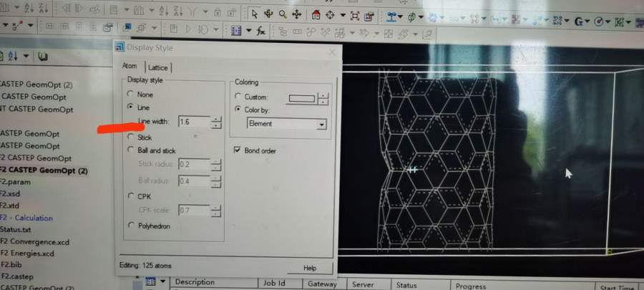Click the Fit to View icon
The image size is (644, 290).
coord(355,16)
